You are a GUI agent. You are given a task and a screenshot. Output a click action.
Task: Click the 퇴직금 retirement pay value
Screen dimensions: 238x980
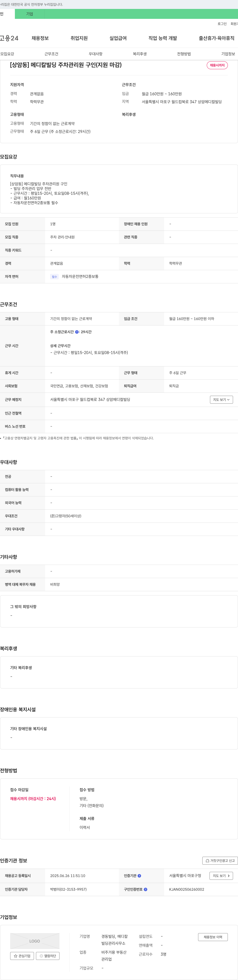[x=174, y=386]
